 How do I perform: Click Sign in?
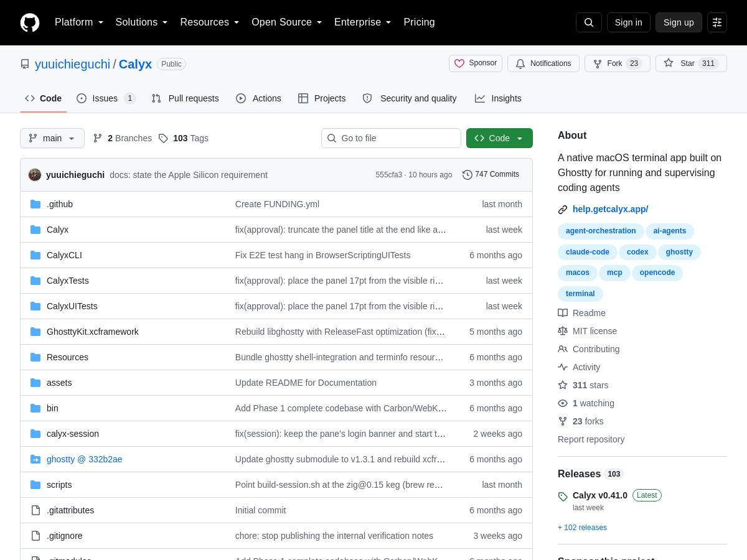tap(629, 22)
